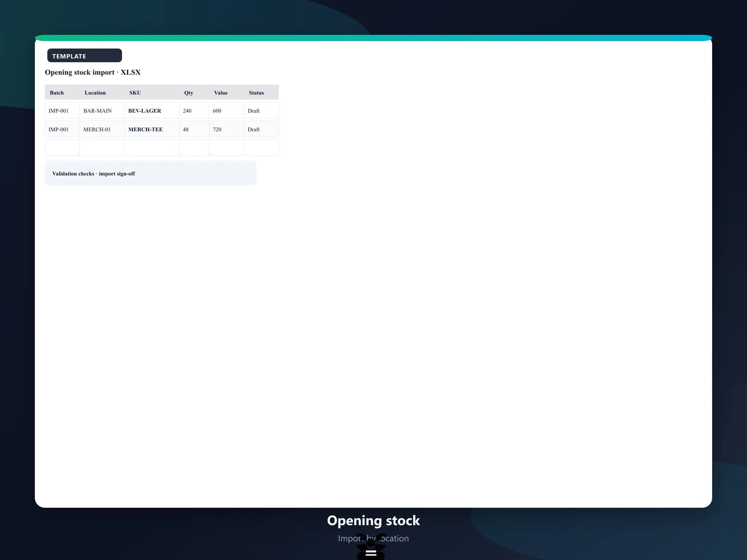Select the 'Opening stock import · XLSX' title

click(x=92, y=72)
